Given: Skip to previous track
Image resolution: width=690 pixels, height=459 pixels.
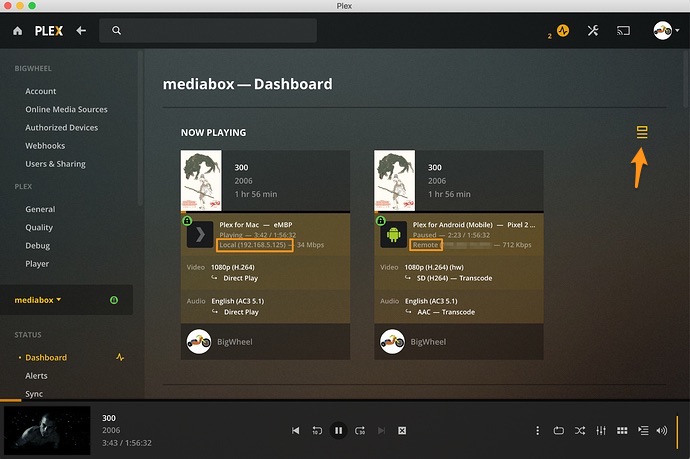Looking at the screenshot, I should click(x=296, y=430).
